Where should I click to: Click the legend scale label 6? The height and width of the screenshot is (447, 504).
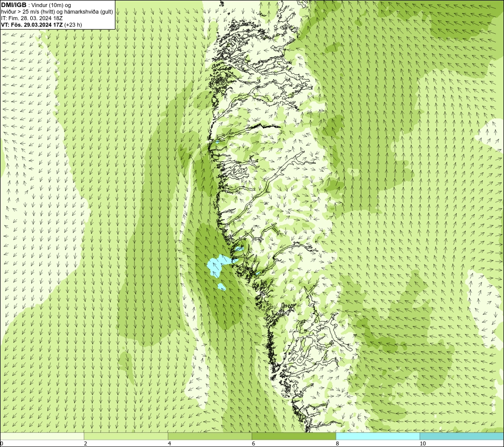click(x=254, y=444)
